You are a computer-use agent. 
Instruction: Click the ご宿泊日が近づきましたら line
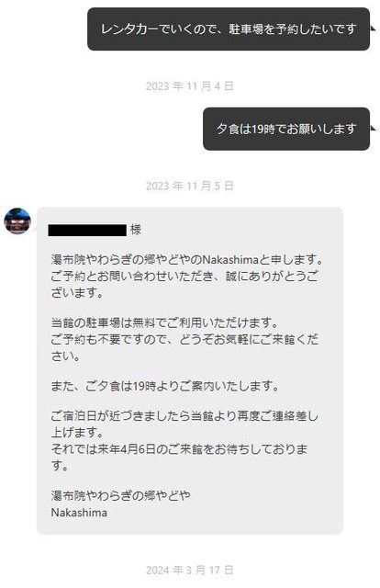click(x=184, y=416)
